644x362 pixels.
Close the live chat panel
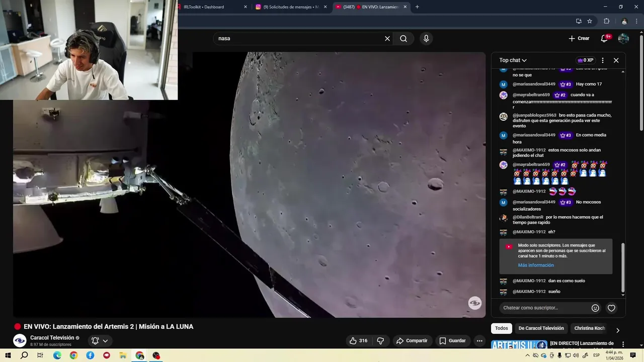(616, 60)
